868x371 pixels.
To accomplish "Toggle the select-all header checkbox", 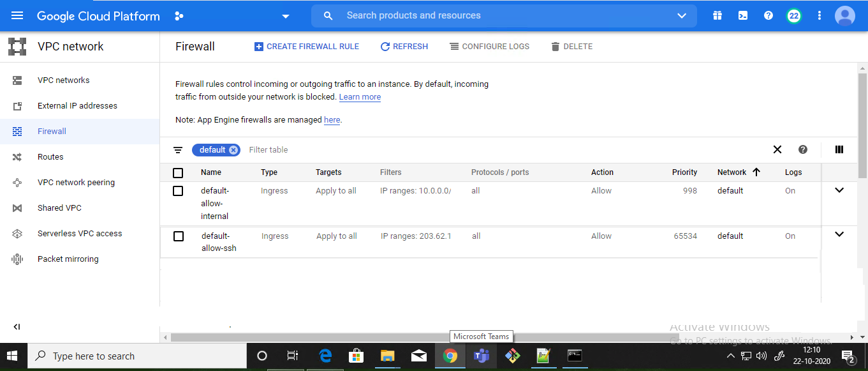I will [x=178, y=173].
